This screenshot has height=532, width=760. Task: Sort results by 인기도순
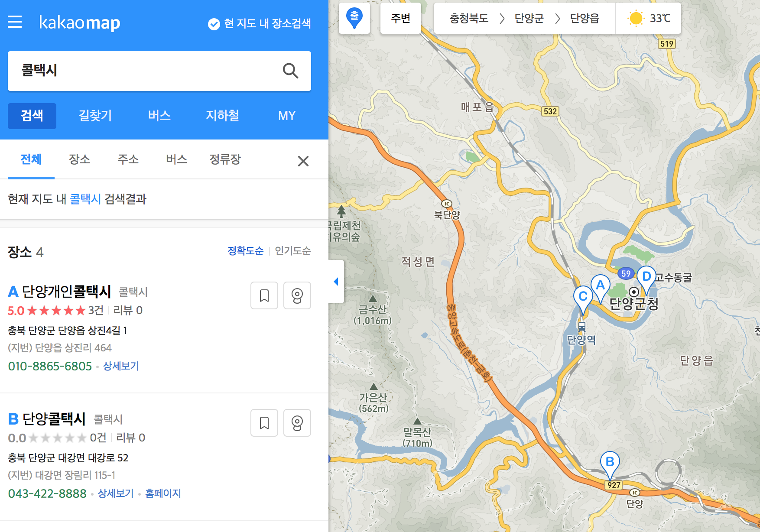click(293, 251)
